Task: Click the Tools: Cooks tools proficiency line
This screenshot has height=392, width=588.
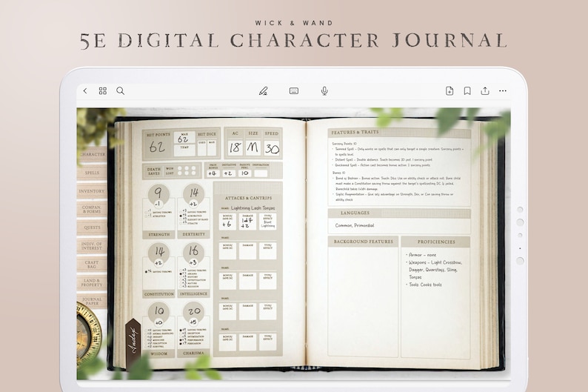Action: pyautogui.click(x=424, y=285)
